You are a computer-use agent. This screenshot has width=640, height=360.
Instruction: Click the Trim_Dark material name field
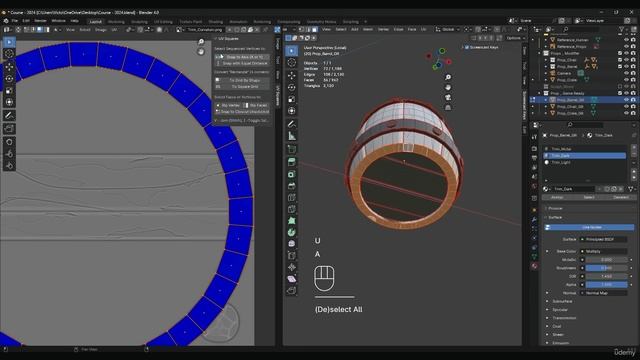coord(573,189)
